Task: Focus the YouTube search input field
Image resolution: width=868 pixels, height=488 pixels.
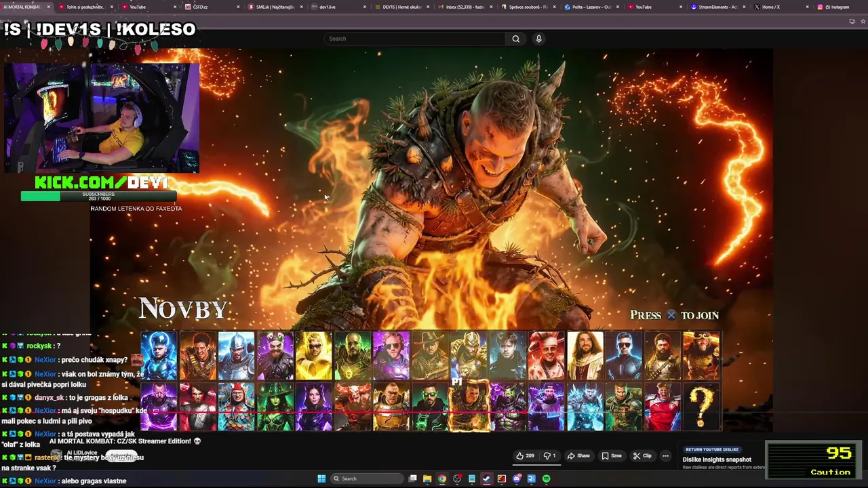Action: tap(416, 39)
